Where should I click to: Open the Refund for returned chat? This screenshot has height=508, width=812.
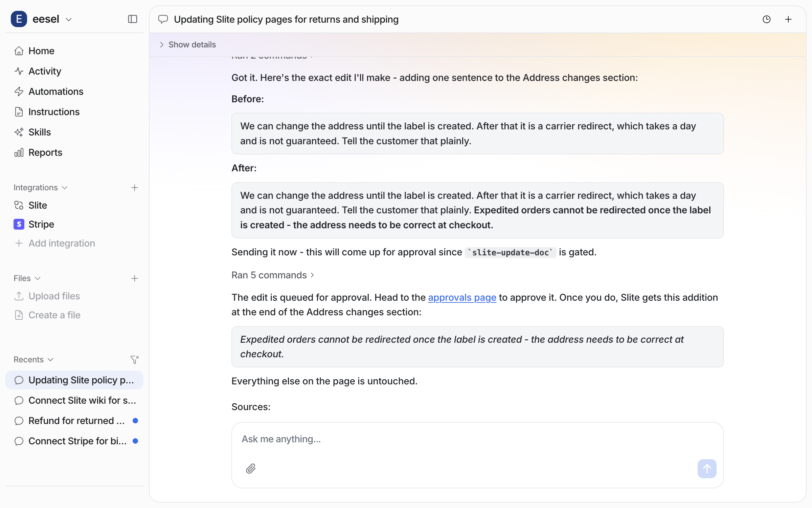click(74, 421)
